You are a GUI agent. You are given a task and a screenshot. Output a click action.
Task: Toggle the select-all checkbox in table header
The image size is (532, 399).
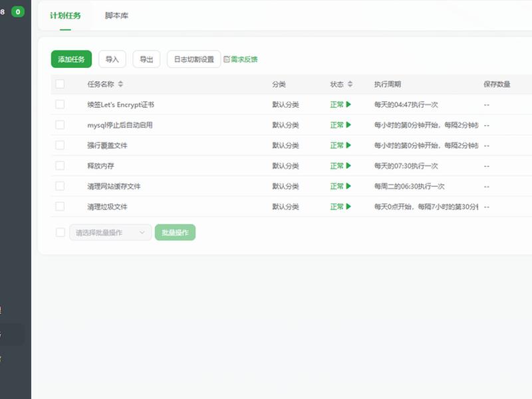coord(60,84)
